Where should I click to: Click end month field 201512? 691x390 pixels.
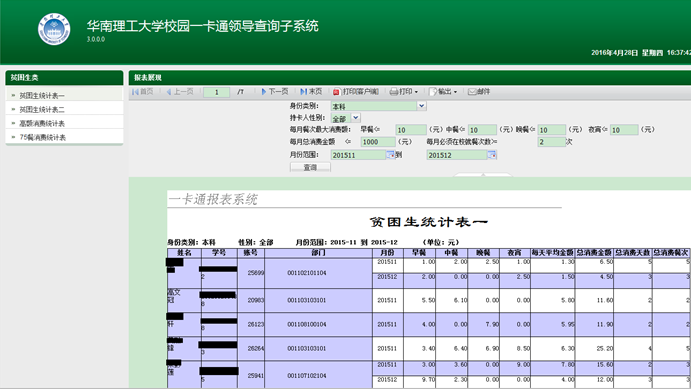pyautogui.click(x=457, y=155)
